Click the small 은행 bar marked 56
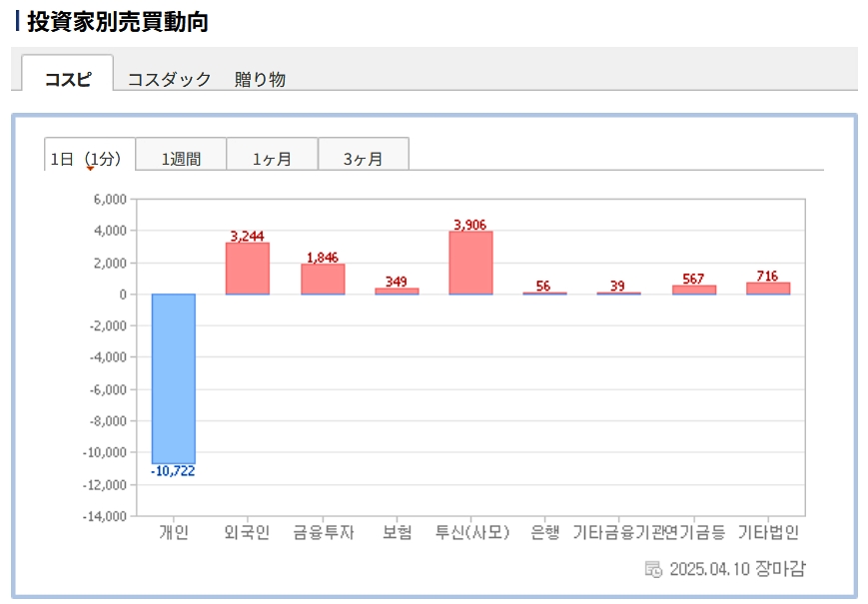Image resolution: width=868 pixels, height=604 pixels. point(544,294)
